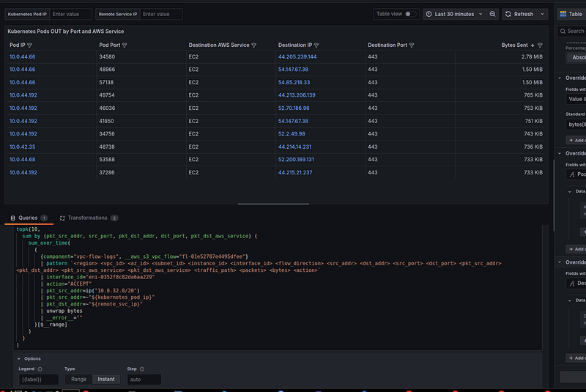586x392 pixels.
Task: Open destination IP link 44.215.21.237
Action: click(295, 173)
